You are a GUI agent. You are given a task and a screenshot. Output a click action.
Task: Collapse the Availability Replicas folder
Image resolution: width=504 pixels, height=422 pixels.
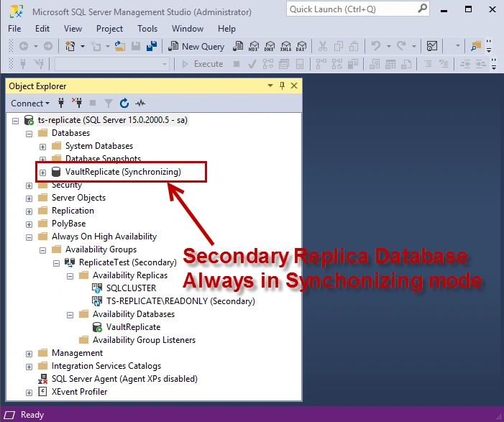[x=70, y=276]
